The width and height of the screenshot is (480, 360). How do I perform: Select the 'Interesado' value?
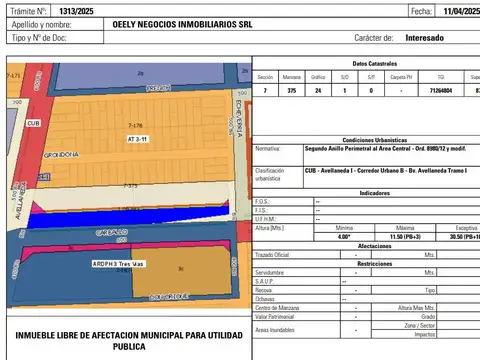coord(424,38)
